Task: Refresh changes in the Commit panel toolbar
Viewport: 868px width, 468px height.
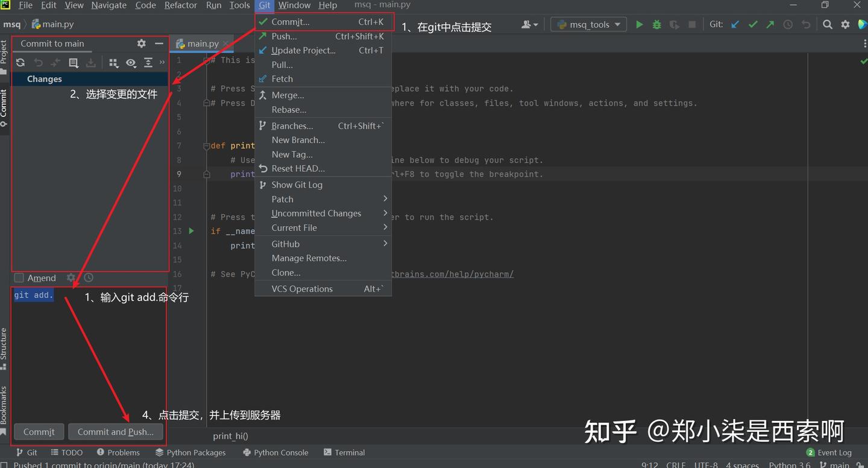Action: pyautogui.click(x=20, y=62)
